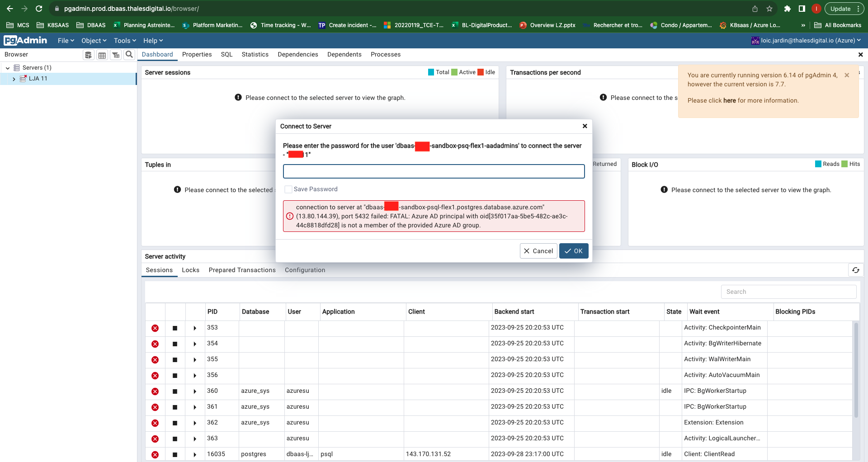Bookmark this page with the star icon
The width and height of the screenshot is (868, 462).
click(x=769, y=9)
